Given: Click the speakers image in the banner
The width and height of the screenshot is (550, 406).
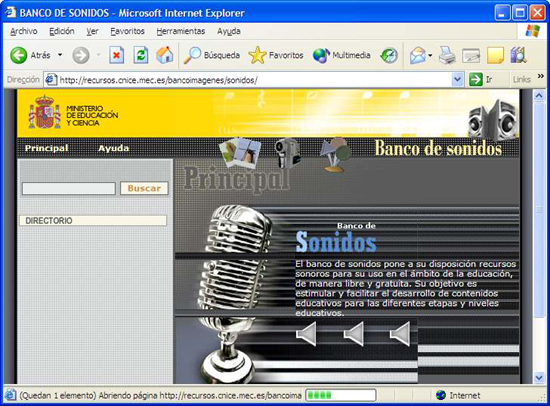Looking at the screenshot, I should click(493, 119).
